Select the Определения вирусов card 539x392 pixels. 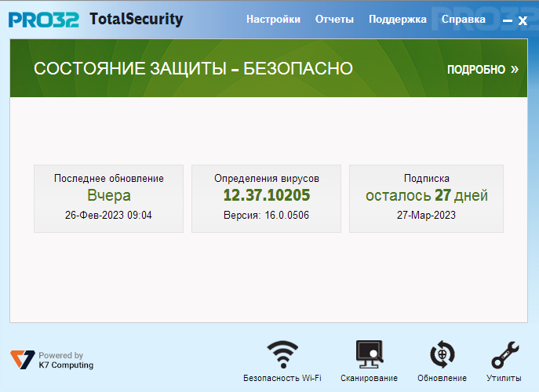[x=267, y=198]
